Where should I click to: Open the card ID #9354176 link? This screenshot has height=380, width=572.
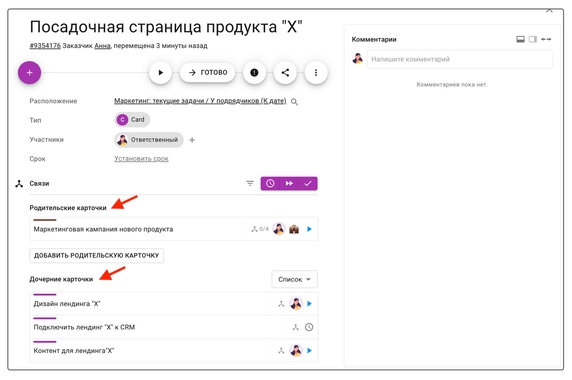tap(45, 46)
